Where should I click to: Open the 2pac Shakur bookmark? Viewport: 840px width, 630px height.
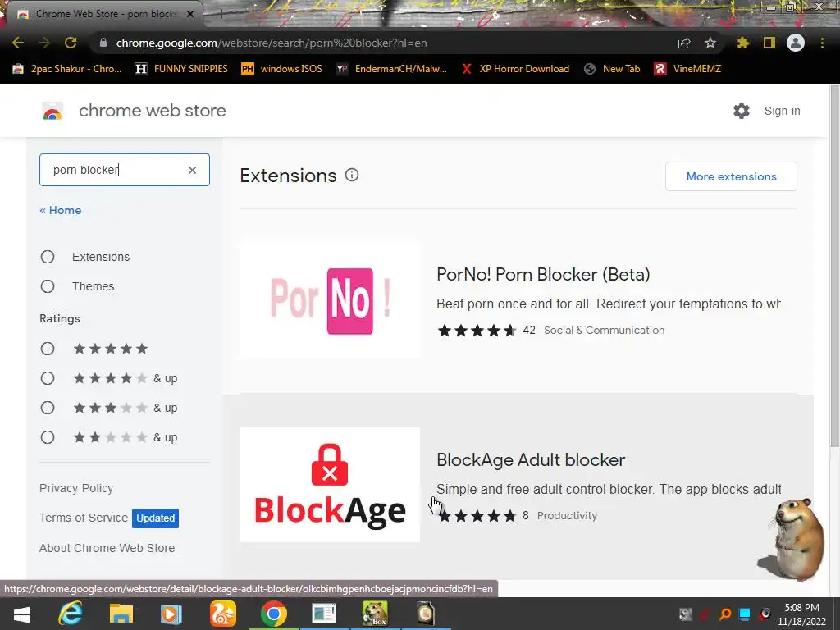(x=67, y=69)
